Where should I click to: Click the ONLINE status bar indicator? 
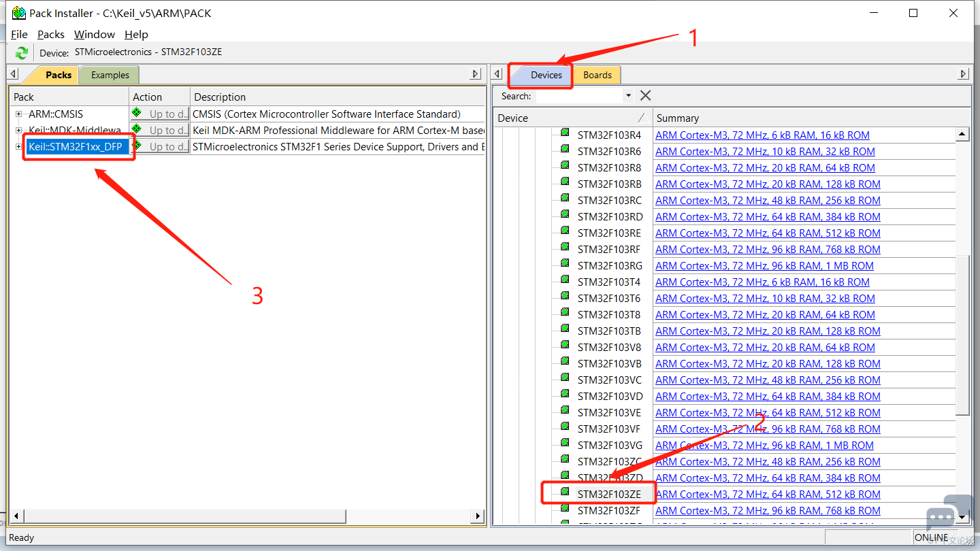pyautogui.click(x=931, y=537)
